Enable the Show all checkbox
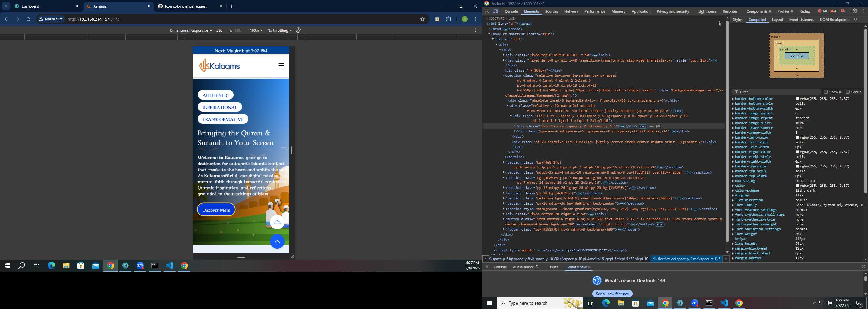 826,92
